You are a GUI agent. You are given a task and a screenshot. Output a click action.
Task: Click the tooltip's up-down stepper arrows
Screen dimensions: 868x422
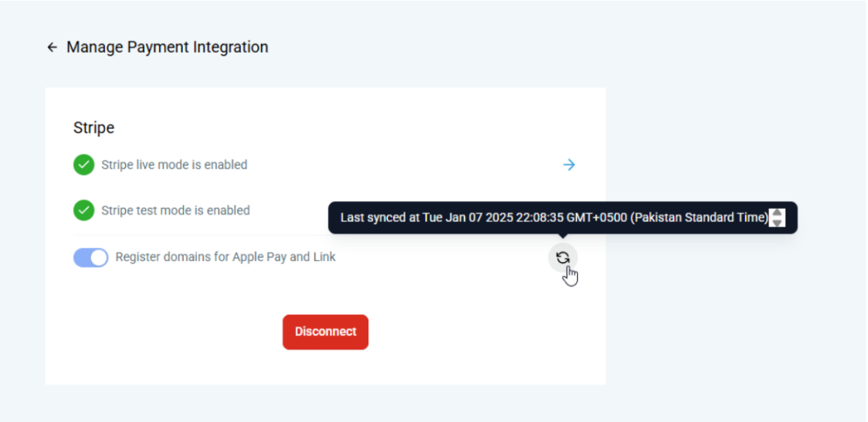tap(777, 218)
